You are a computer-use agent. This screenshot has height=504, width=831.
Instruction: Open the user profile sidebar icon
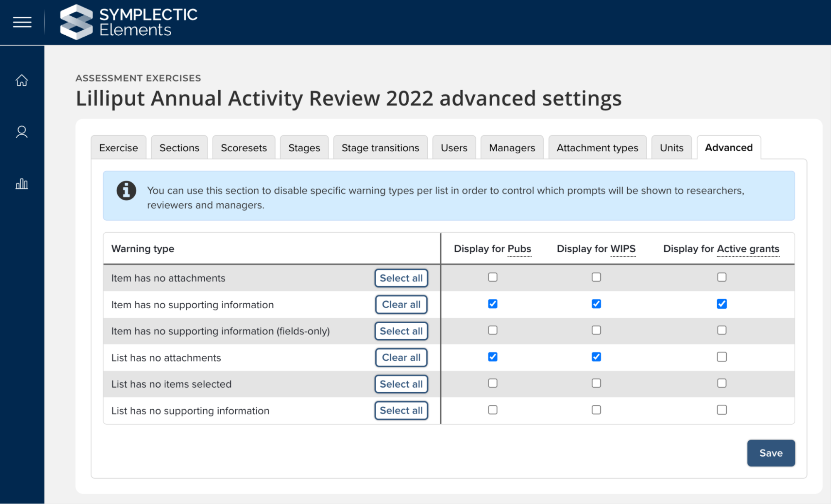[x=22, y=132]
